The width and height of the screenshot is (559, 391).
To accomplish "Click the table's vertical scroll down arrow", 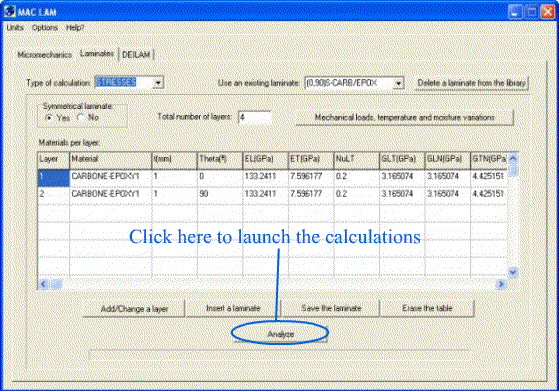I will [x=513, y=272].
